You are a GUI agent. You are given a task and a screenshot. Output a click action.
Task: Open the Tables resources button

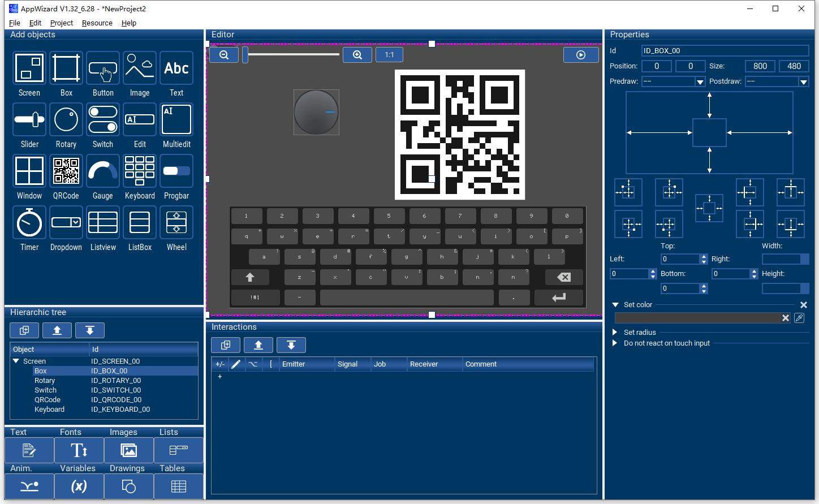179,486
